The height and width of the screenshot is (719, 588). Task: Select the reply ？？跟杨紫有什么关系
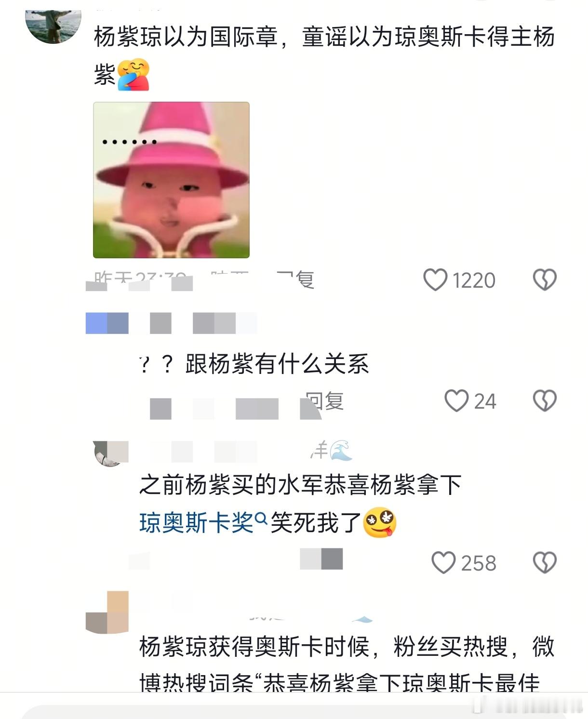tap(254, 364)
